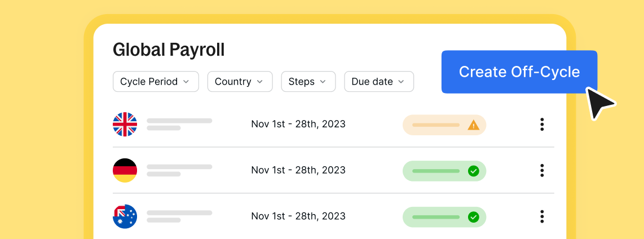Expand the Due date filter dropdown
This screenshot has width=644, height=239.
coord(378,82)
